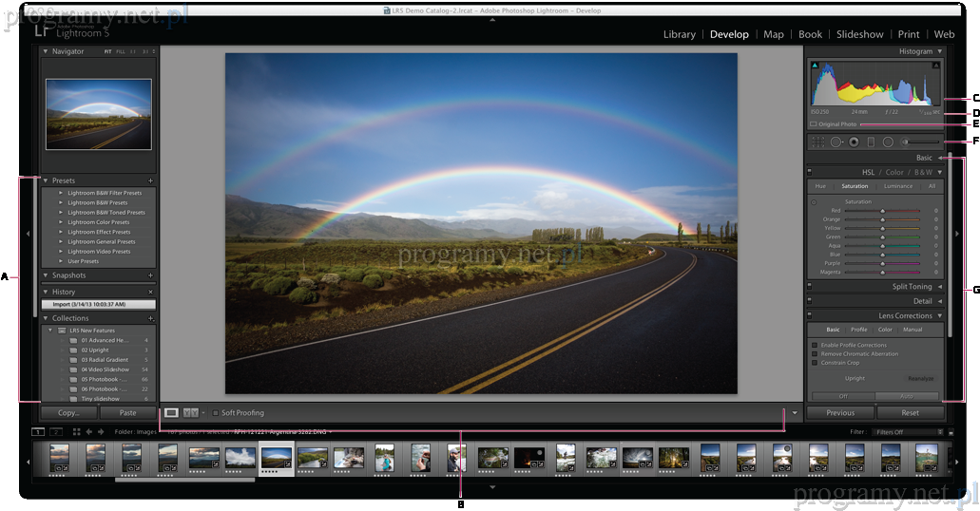
Task: Adjust the Red saturation slider
Action: pyautogui.click(x=882, y=211)
